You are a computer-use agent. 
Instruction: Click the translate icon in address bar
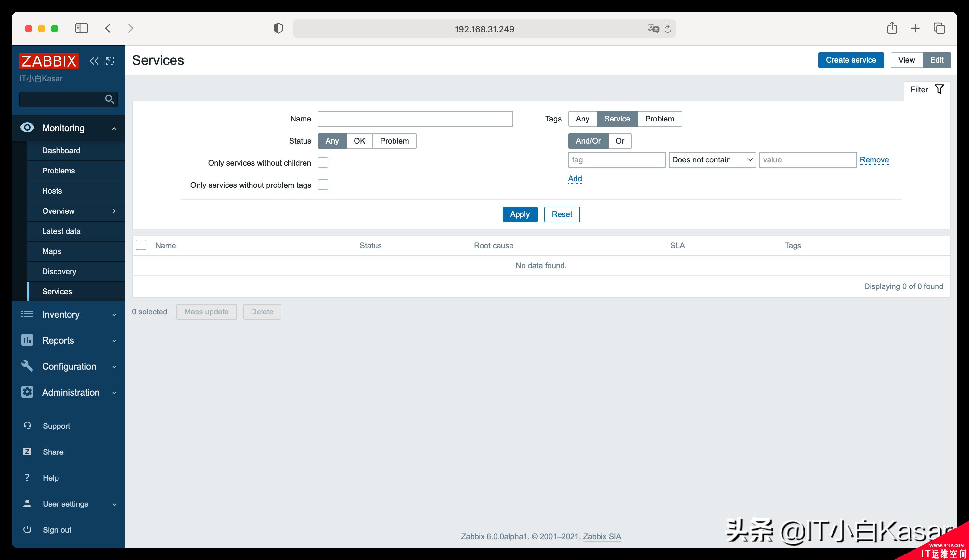tap(653, 29)
